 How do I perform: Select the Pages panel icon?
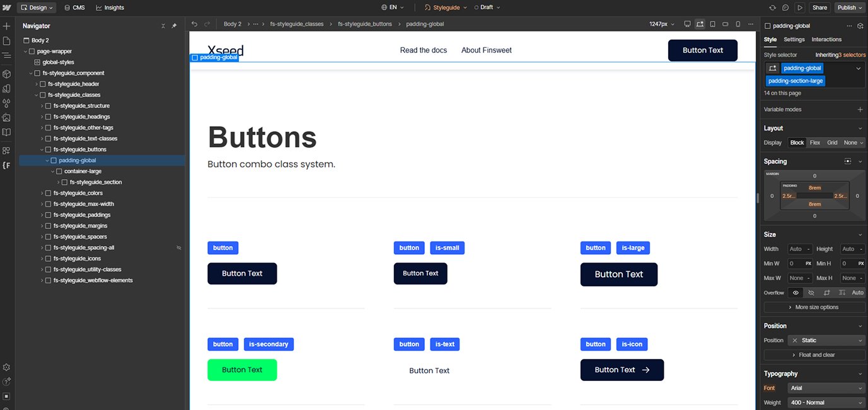point(6,40)
